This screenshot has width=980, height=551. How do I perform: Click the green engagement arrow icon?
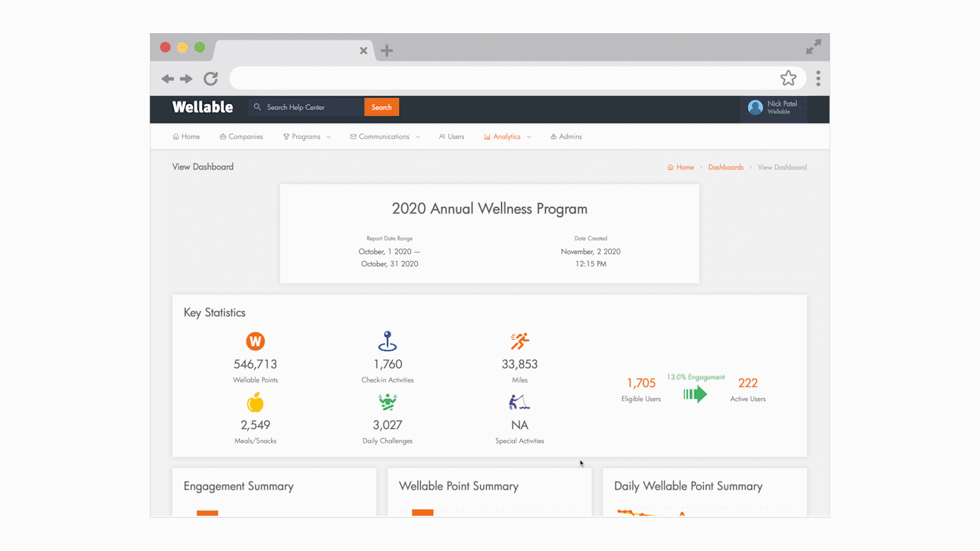695,394
